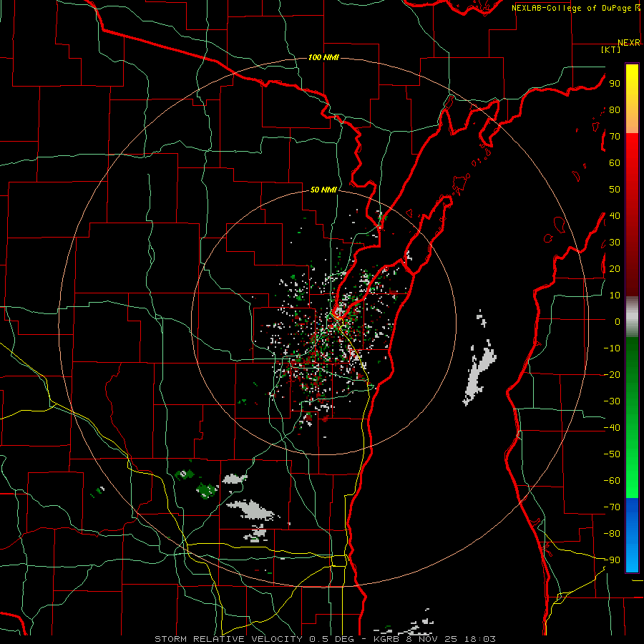Click the -50 value on the velocity scale

612,454
